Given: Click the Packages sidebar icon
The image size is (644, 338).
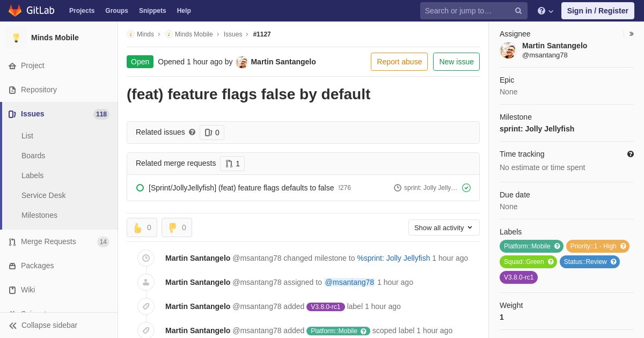Looking at the screenshot, I should click(x=12, y=266).
